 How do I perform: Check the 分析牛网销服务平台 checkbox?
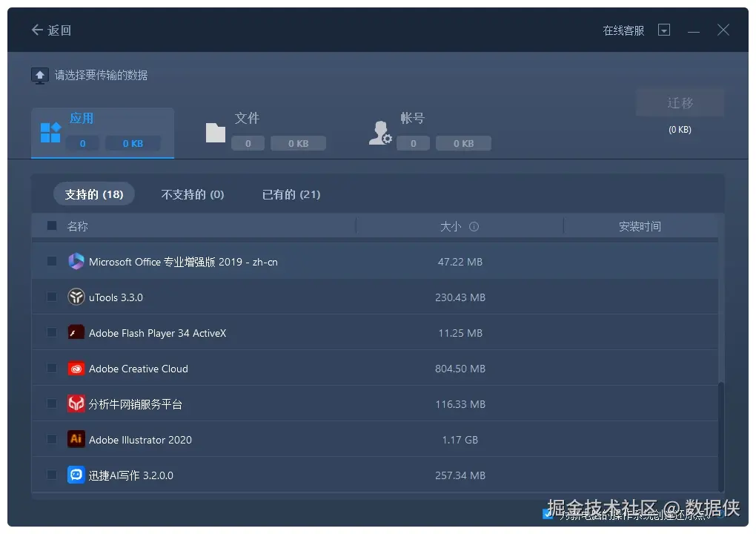tap(52, 403)
